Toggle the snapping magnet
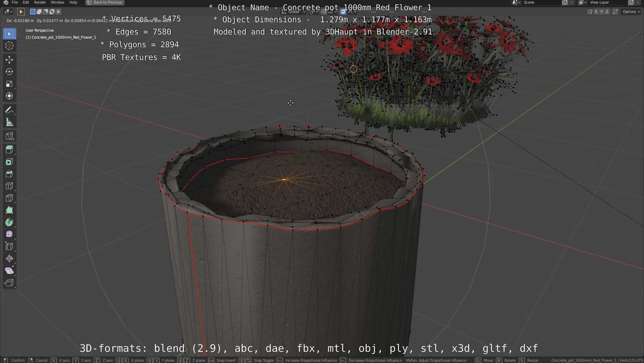The height and width of the screenshot is (363, 644). click(324, 12)
